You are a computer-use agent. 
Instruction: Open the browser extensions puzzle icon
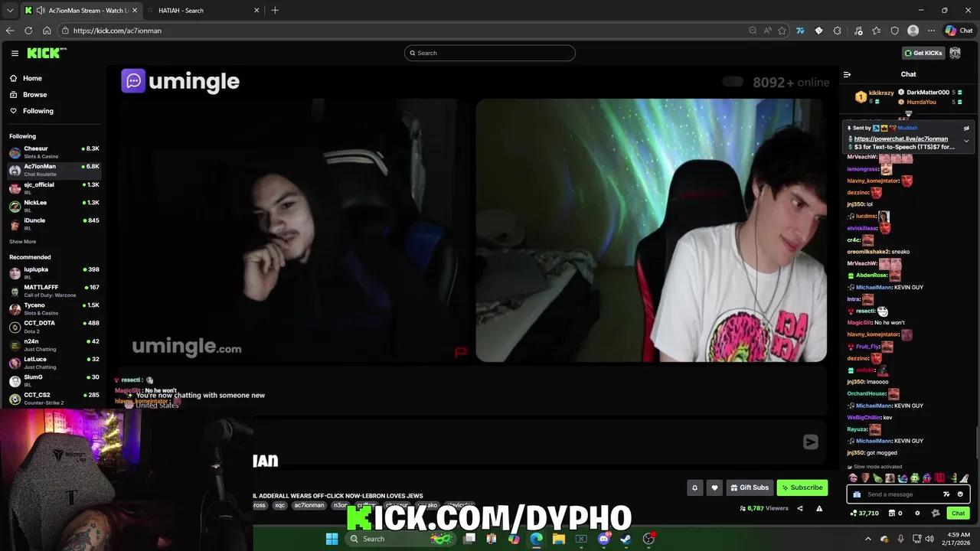coord(837,31)
